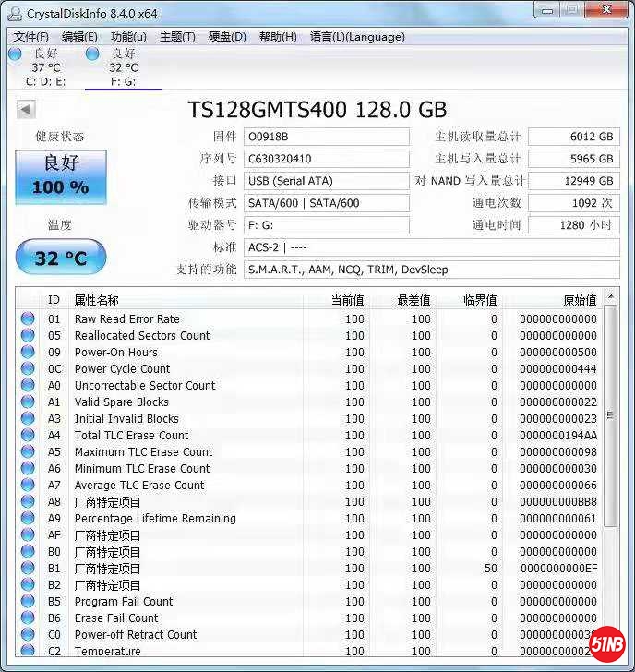The height and width of the screenshot is (672, 635).
Task: Click the previous disk arrow button
Action: 26,110
